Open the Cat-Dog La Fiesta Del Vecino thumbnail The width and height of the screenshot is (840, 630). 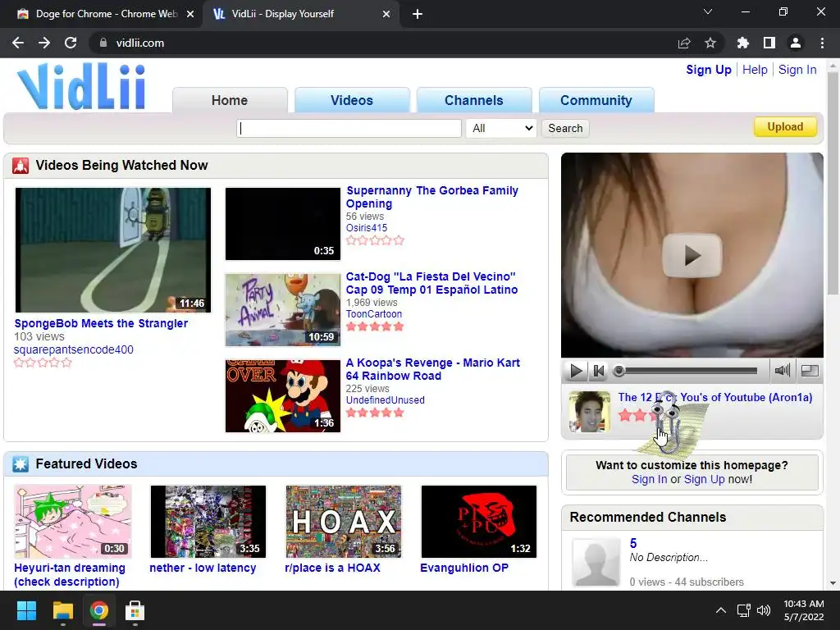coord(283,309)
